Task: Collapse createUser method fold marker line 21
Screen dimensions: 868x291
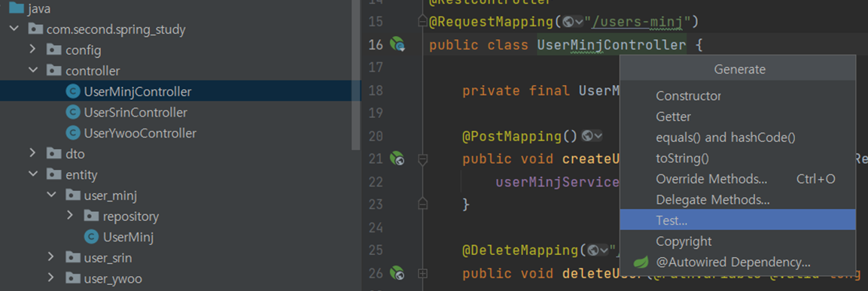Action: point(423,159)
